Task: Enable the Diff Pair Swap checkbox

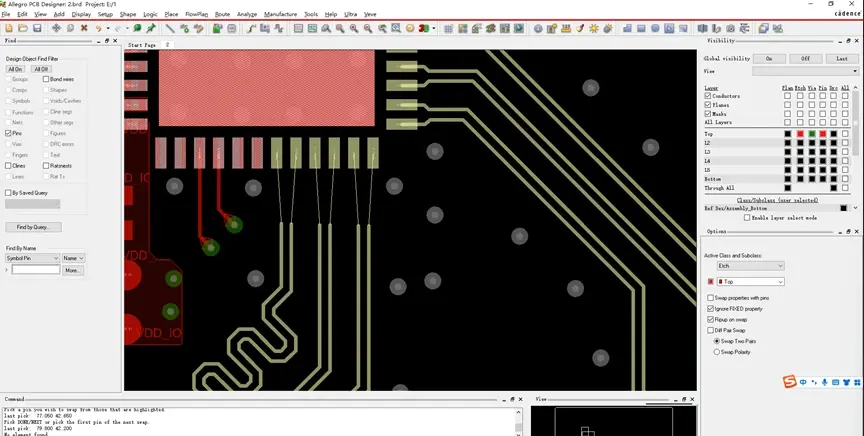Action: [710, 330]
